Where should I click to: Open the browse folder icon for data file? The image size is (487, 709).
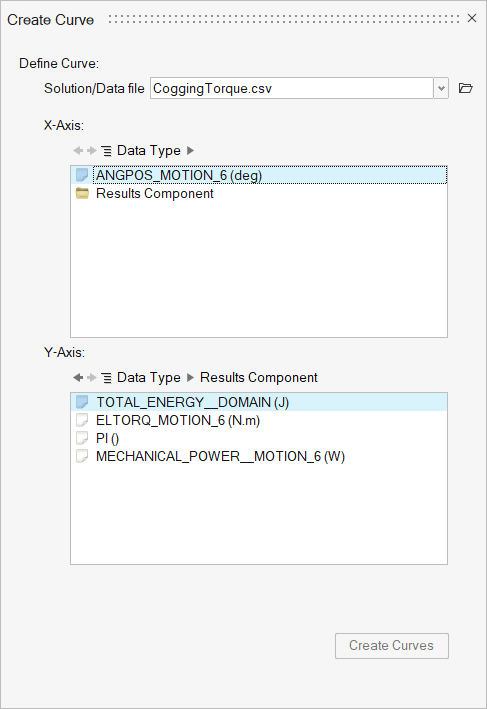pyautogui.click(x=465, y=88)
